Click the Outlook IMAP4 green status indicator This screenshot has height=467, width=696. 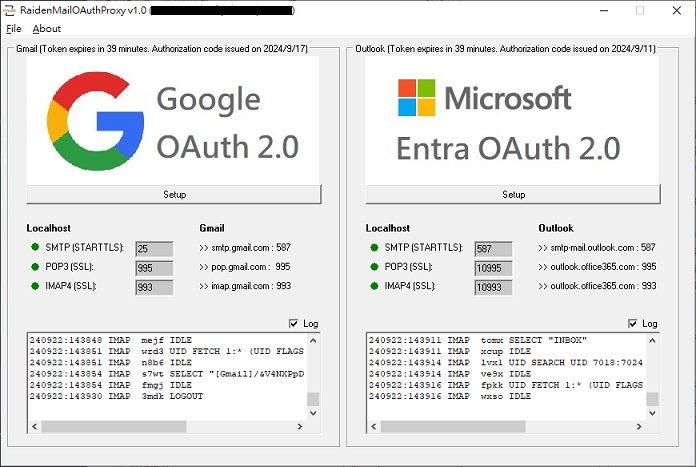pos(374,286)
